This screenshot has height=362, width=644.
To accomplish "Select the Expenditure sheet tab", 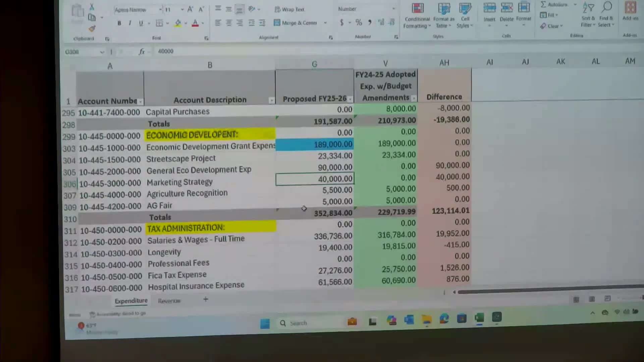I will 131,301.
